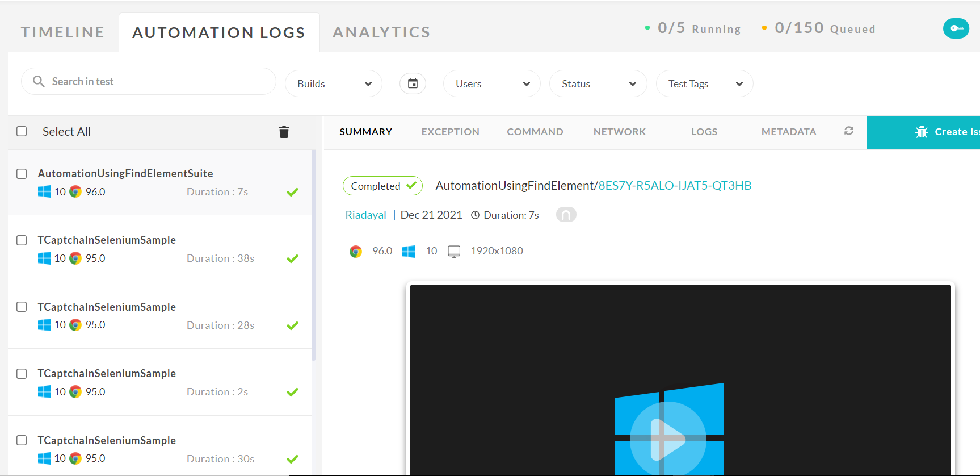
Task: Click the clock icon next to Duration: 7s
Action: 476,215
